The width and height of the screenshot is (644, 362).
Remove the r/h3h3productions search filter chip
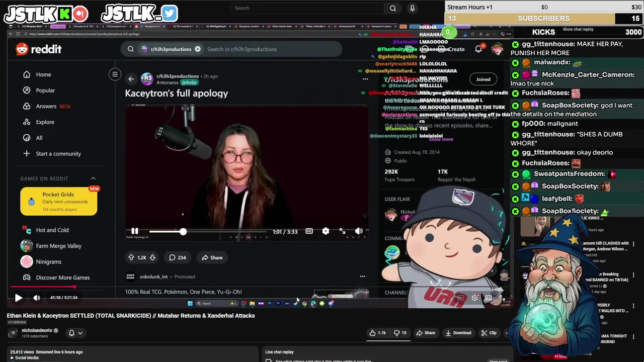point(198,49)
